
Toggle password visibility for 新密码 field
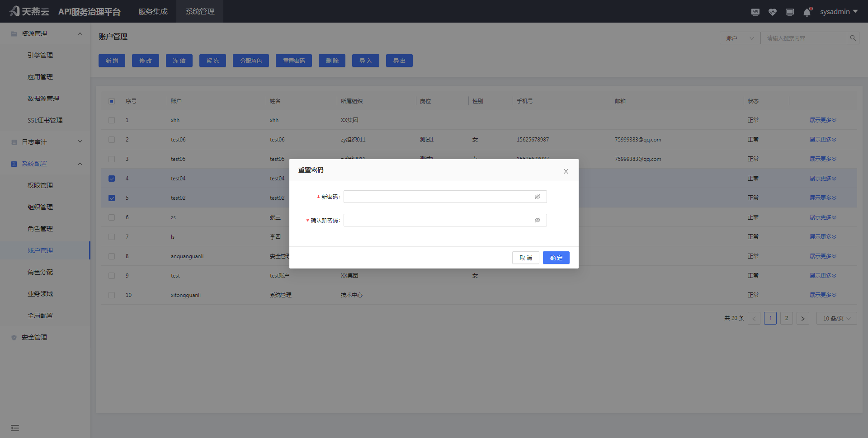[x=537, y=197]
